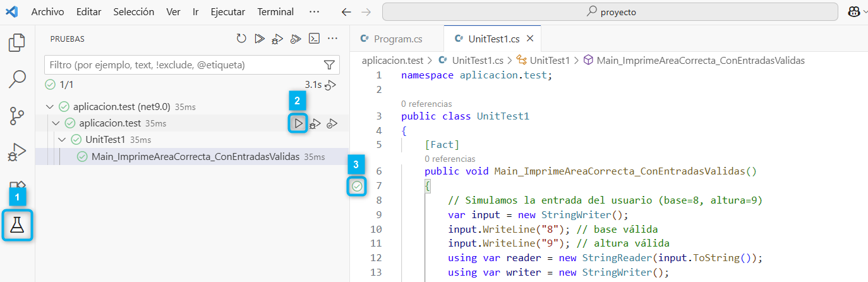
Task: Run coverage on aplicacion.test 35ms row
Action: pyautogui.click(x=332, y=123)
